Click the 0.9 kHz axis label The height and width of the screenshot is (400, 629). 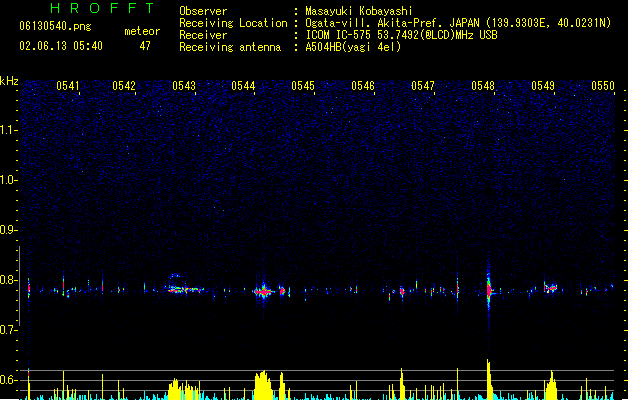tap(8, 229)
